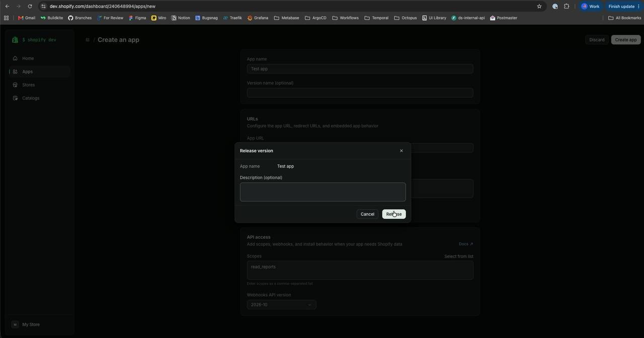Open the Workflows bookmarks folder

point(346,18)
